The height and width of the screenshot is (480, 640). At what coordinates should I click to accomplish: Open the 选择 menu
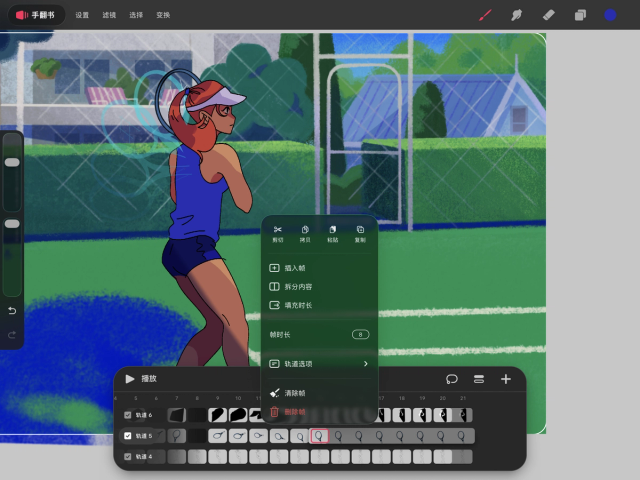click(136, 15)
